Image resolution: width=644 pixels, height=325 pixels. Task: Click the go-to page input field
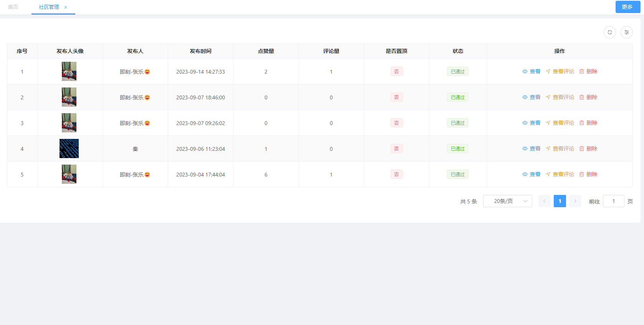click(x=613, y=201)
